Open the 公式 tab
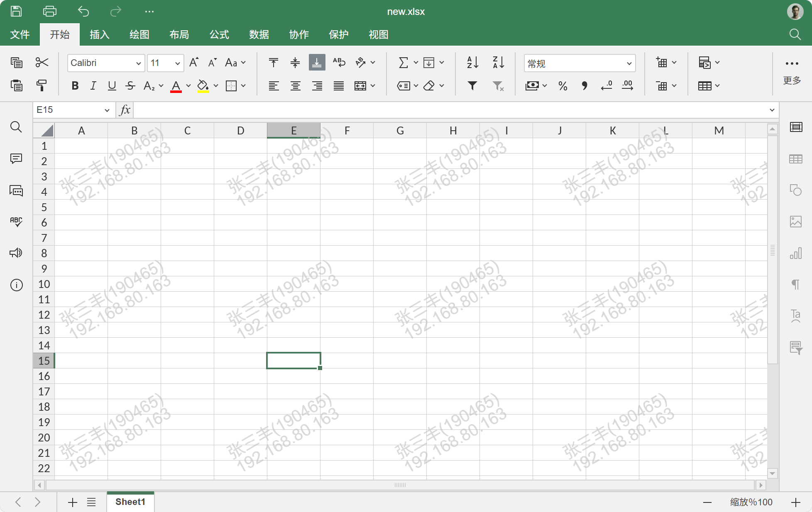This screenshot has width=812, height=512. tap(219, 34)
